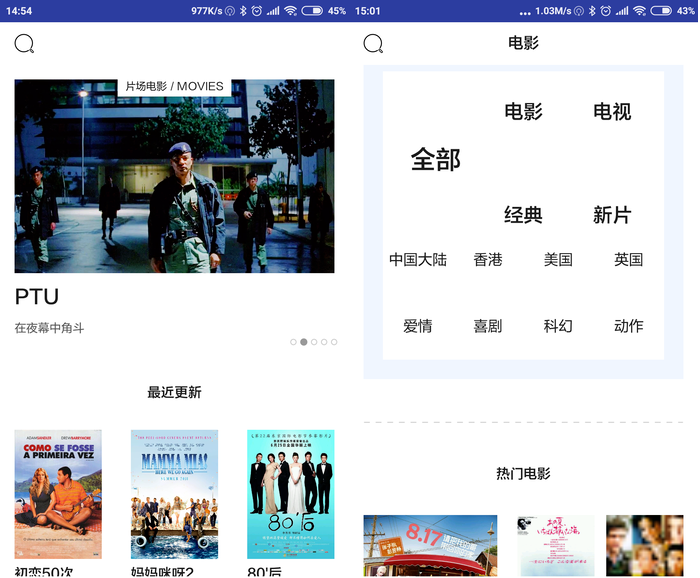The height and width of the screenshot is (578, 700).
Task: Tap the Bluetooth icon in the right status bar
Action: coord(592,11)
